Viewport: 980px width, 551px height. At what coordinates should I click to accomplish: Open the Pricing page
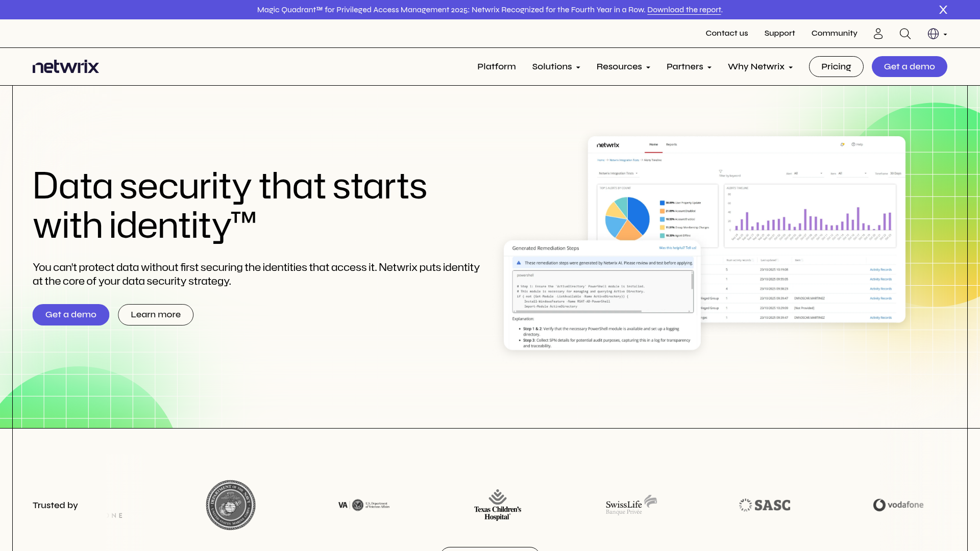(836, 66)
